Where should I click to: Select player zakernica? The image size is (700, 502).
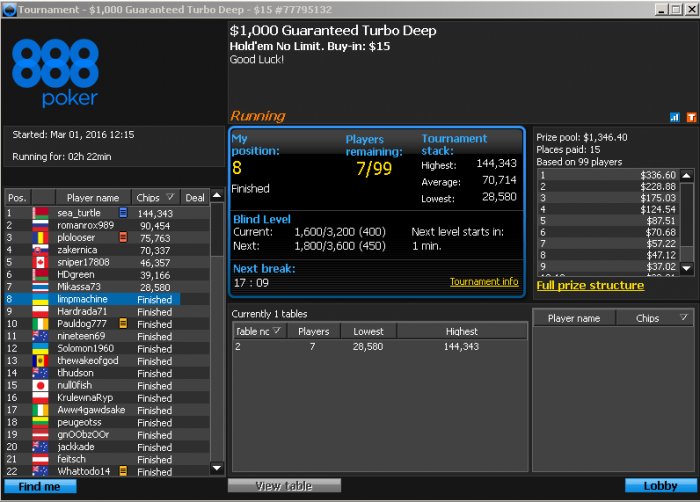click(x=107, y=250)
